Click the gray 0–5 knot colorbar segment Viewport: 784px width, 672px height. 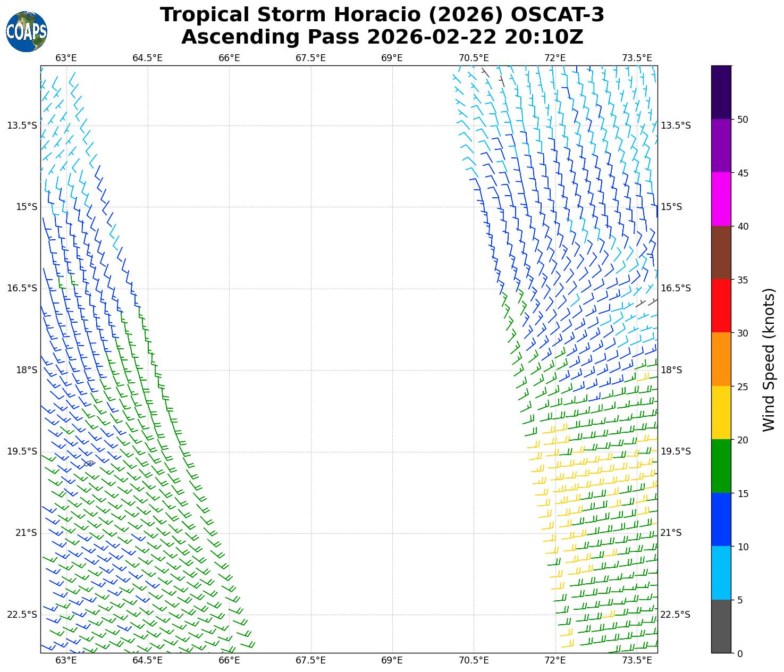[x=721, y=626]
